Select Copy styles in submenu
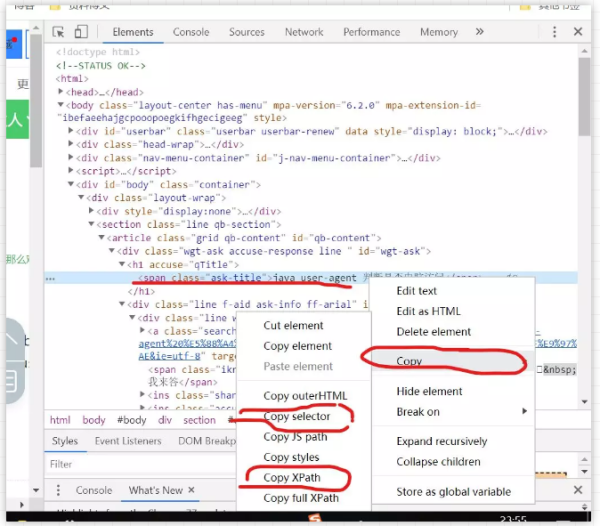Screen dimensions: 600x526 pyautogui.click(x=291, y=457)
